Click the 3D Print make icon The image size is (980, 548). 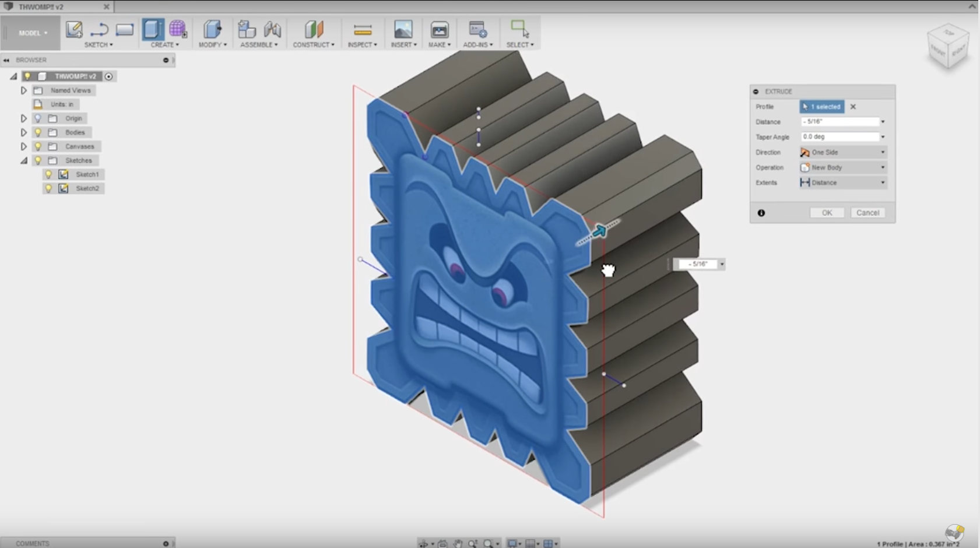pyautogui.click(x=440, y=30)
